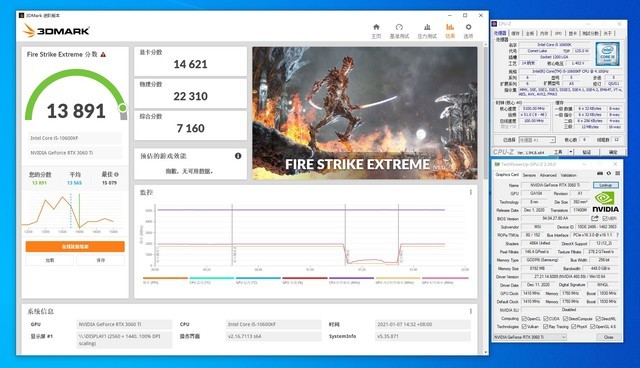Image resolution: width=640 pixels, height=368 pixels.
Task: Open the 3DMark Results tab
Action: (450, 31)
